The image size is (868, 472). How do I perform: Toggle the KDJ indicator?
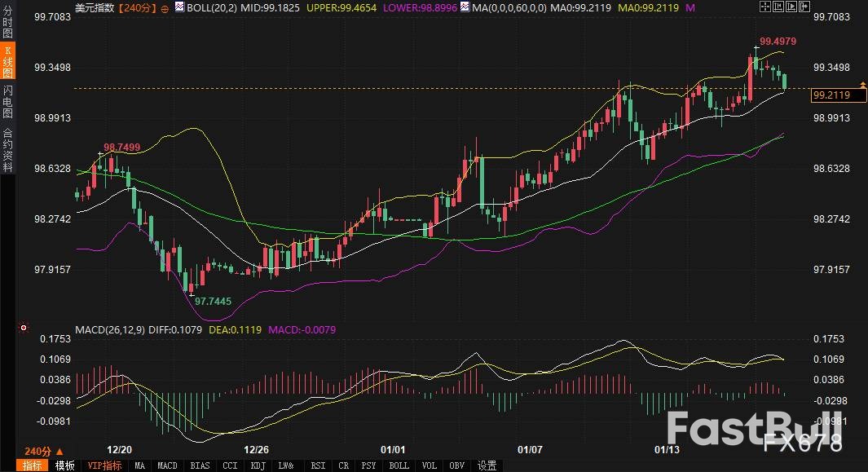tap(258, 465)
